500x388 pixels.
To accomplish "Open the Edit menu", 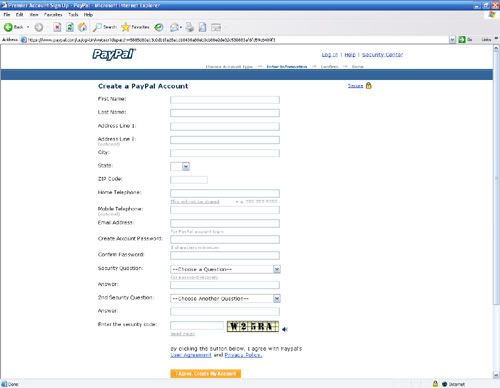I will tap(19, 15).
